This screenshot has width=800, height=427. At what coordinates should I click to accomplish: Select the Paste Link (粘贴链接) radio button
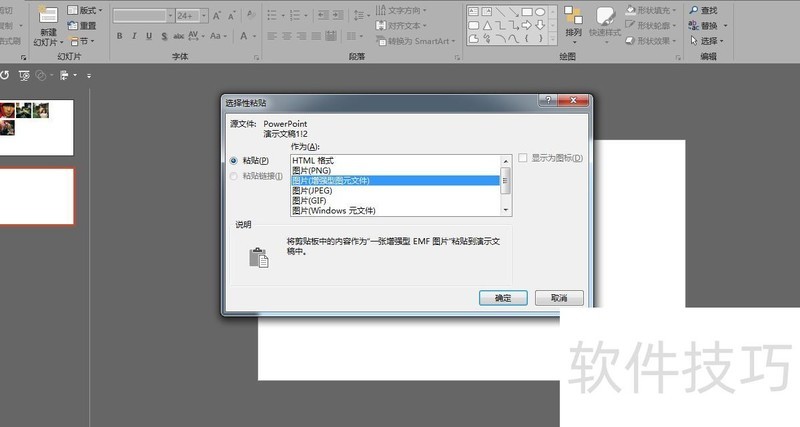tap(234, 176)
